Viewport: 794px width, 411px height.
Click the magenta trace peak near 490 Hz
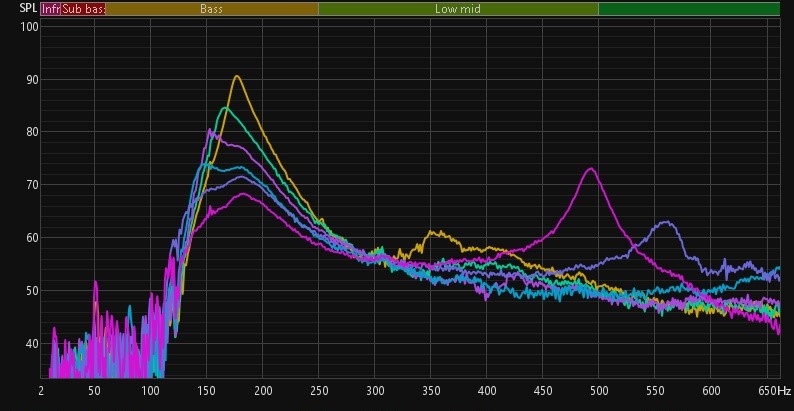[x=590, y=169]
